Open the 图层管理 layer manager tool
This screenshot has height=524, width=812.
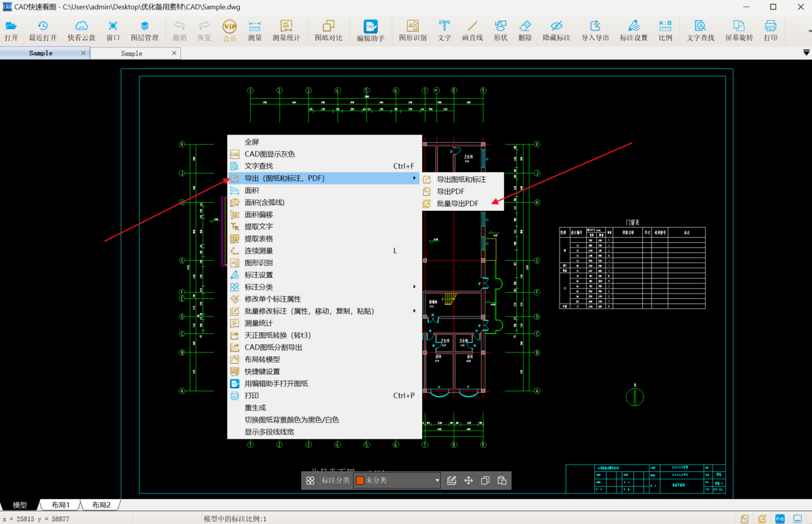tap(144, 30)
